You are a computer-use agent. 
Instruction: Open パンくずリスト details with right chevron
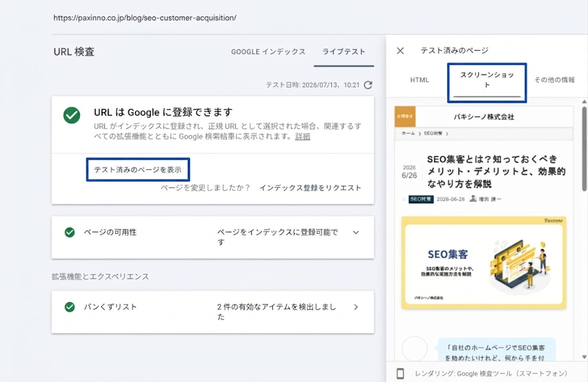356,307
